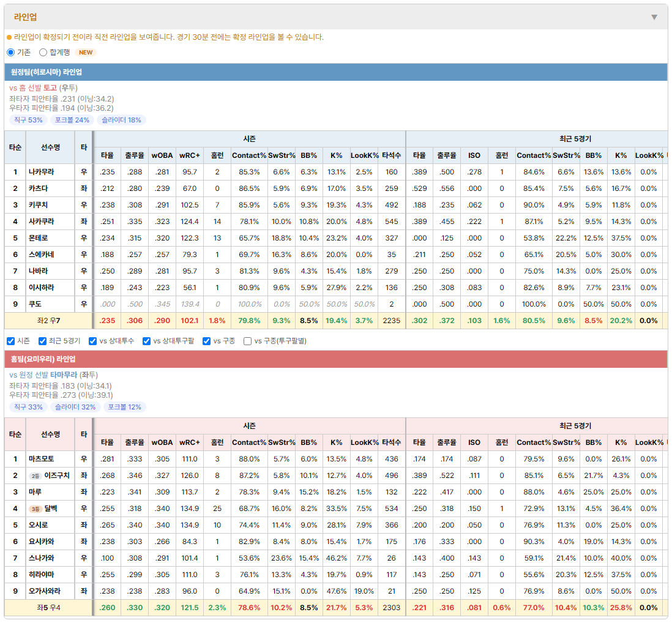Click the Hiroshima total 타석수 value 2235

point(391,321)
